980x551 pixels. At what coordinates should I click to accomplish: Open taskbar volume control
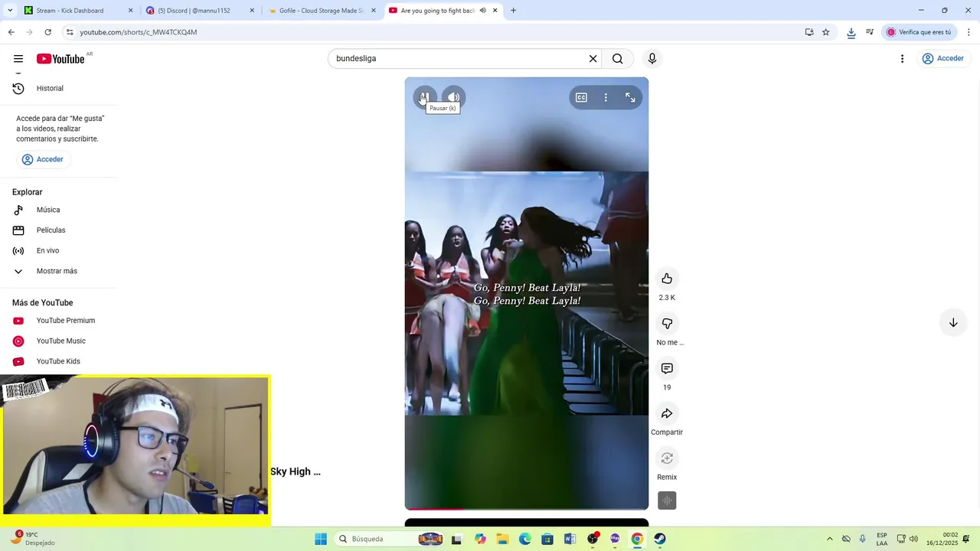913,539
